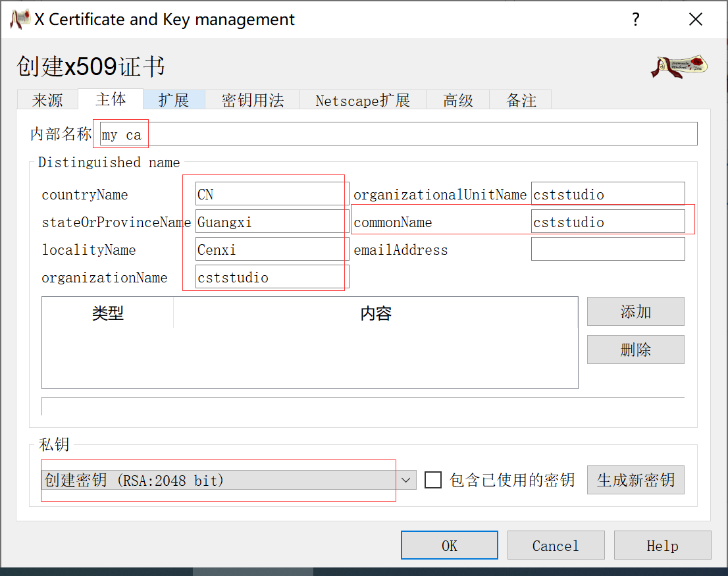728x576 pixels.
Task: Focus the commonName input field
Action: (x=608, y=221)
